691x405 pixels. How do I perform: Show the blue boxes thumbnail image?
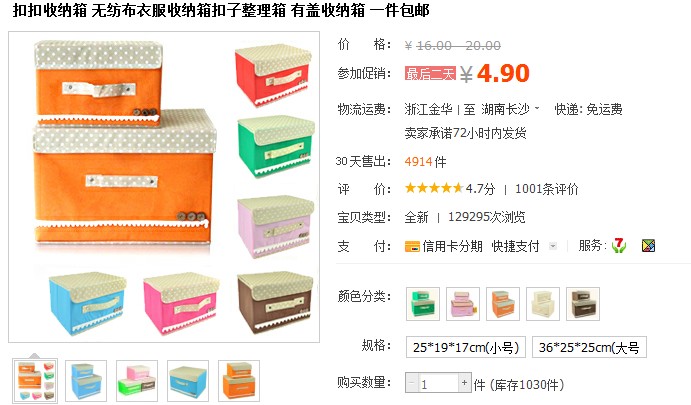point(86,381)
